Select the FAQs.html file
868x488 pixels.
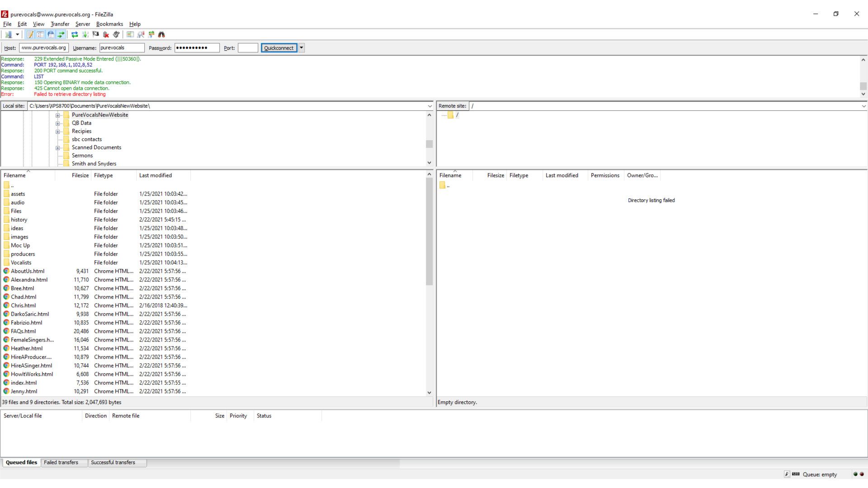click(x=24, y=331)
